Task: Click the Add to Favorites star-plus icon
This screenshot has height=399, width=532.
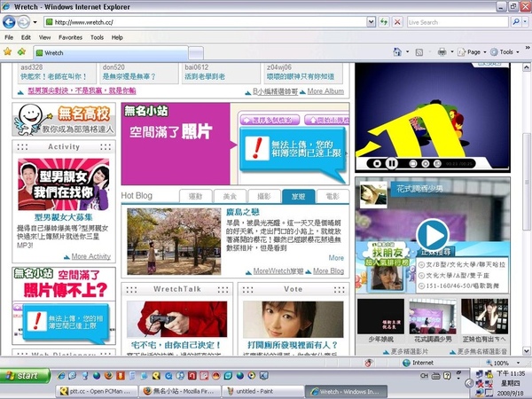Action: (x=21, y=51)
